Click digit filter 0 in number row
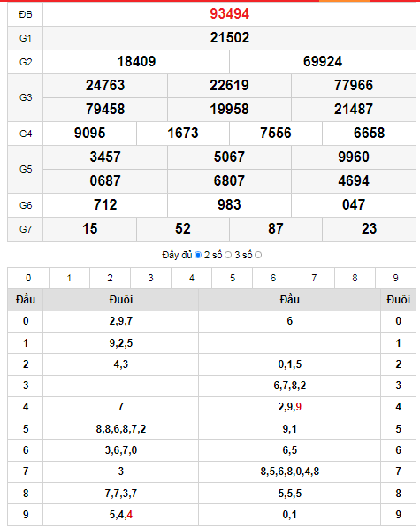Viewport: 420px width, 529px height. (x=28, y=278)
